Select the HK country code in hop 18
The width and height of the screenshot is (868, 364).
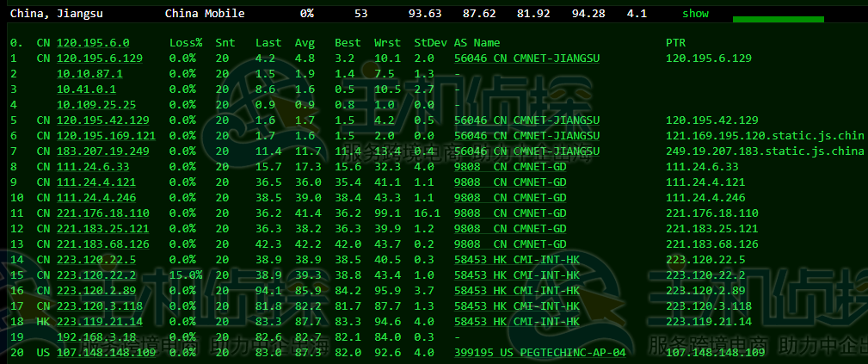pos(43,322)
